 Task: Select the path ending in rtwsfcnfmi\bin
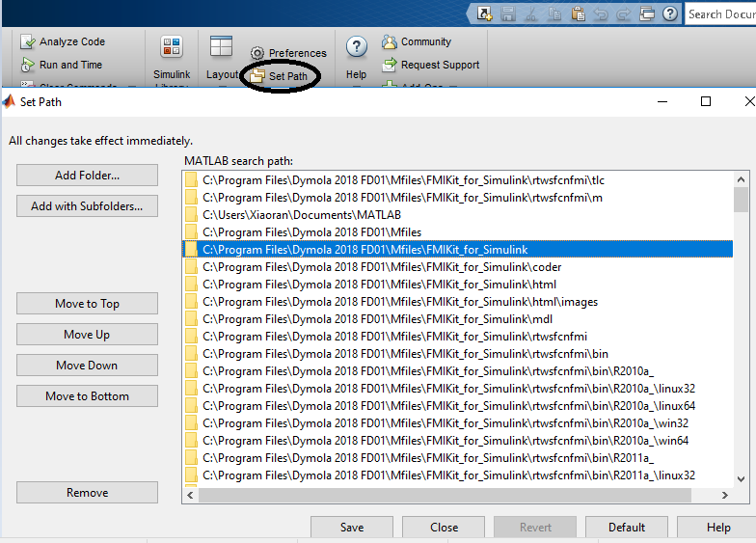[457, 354]
